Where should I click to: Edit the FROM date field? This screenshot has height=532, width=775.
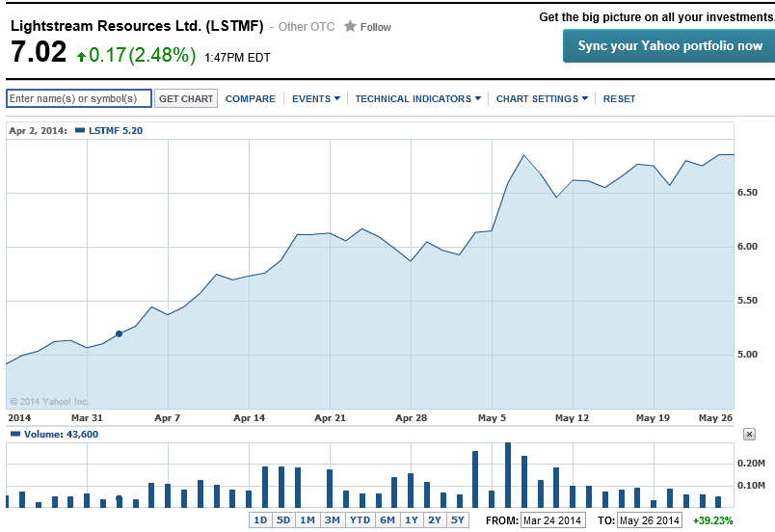[553, 520]
